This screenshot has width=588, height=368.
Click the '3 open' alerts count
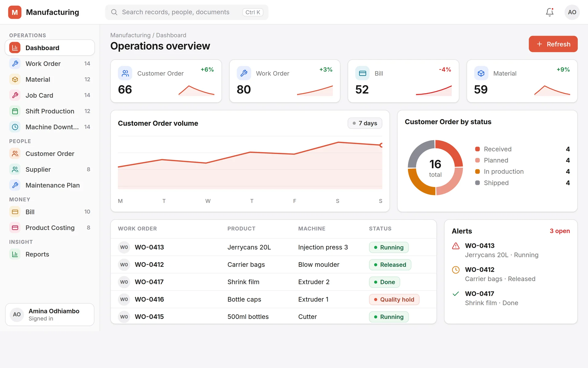coord(560,231)
